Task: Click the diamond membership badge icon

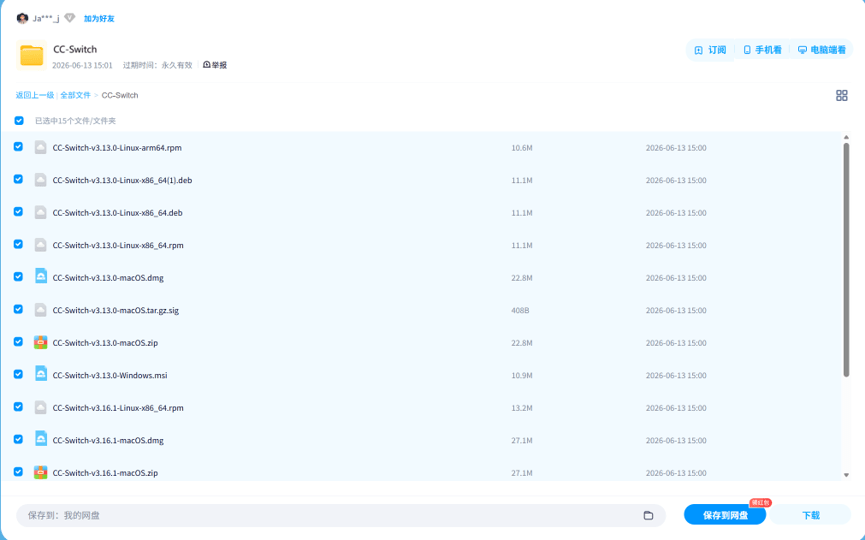Action: click(x=70, y=18)
